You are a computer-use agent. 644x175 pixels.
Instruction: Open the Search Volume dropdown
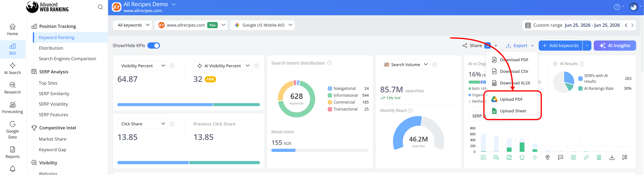[x=405, y=65]
